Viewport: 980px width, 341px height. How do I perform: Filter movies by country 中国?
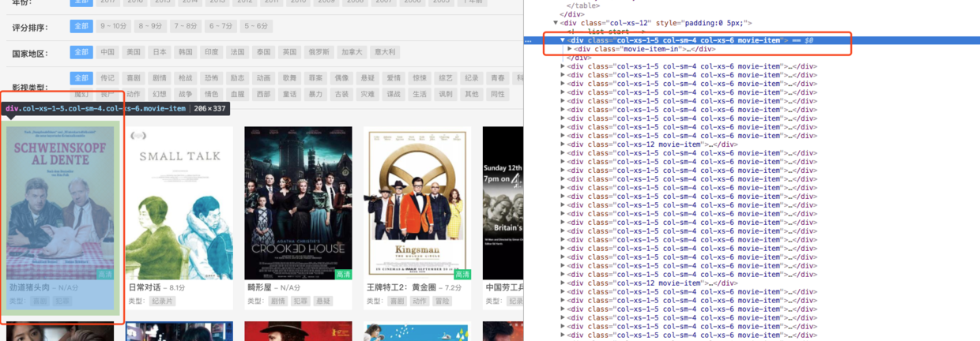point(107,52)
